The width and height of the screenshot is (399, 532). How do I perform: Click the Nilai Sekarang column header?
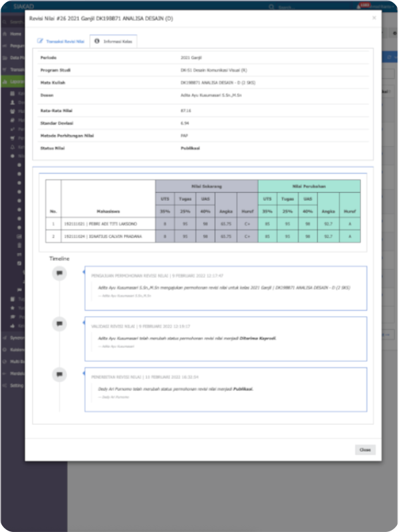tap(206, 186)
